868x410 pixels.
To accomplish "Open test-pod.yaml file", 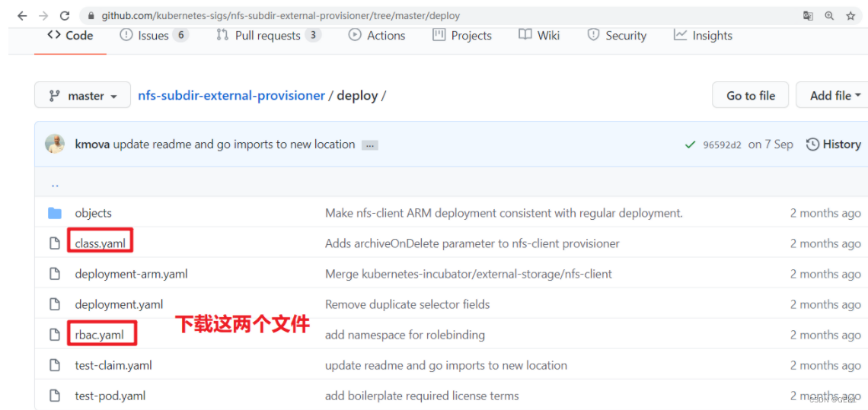I will point(110,396).
